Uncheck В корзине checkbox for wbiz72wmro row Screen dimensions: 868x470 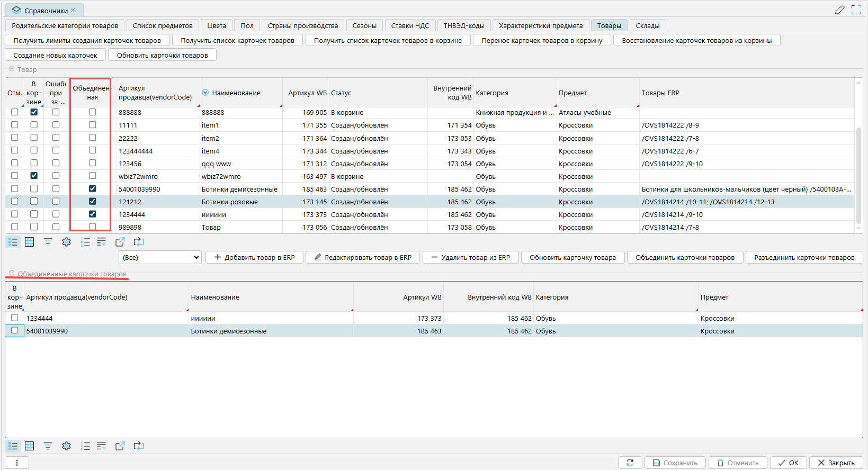click(34, 176)
